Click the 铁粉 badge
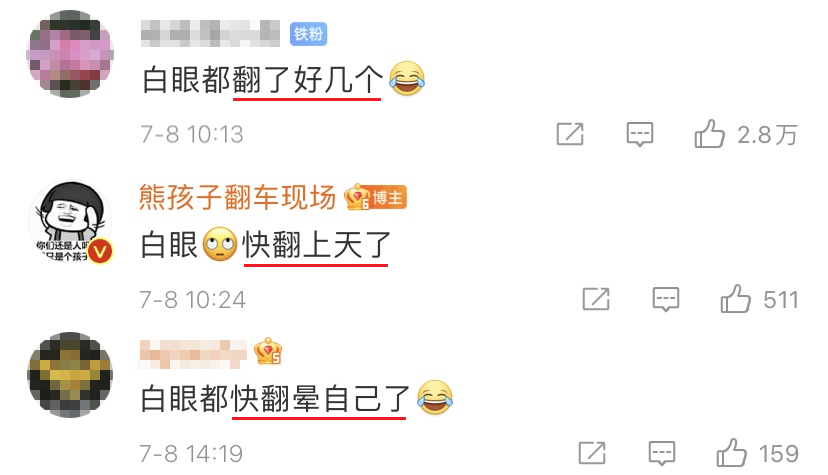The image size is (828, 475). (x=308, y=34)
